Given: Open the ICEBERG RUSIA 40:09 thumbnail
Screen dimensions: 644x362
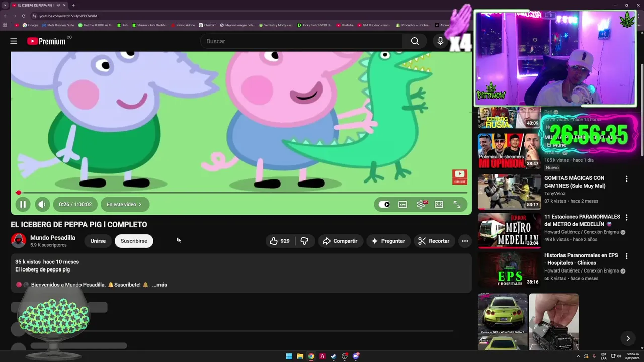Looking at the screenshot, I should point(509,117).
